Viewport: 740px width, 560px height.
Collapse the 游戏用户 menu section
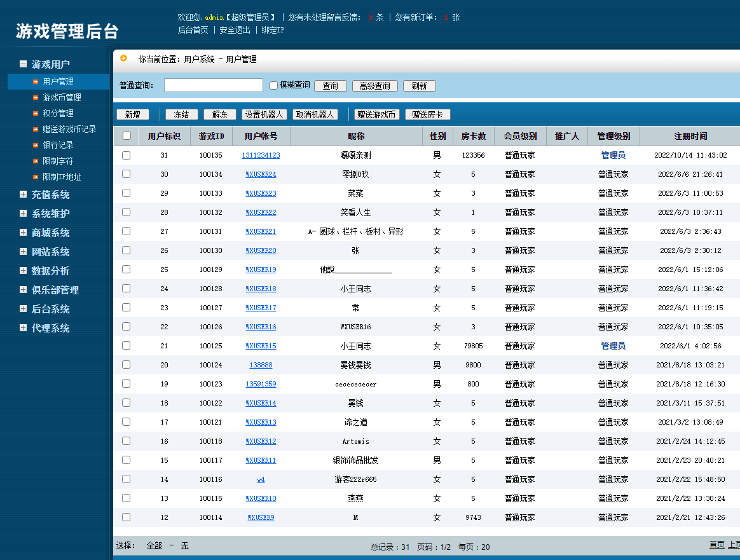tap(23, 64)
